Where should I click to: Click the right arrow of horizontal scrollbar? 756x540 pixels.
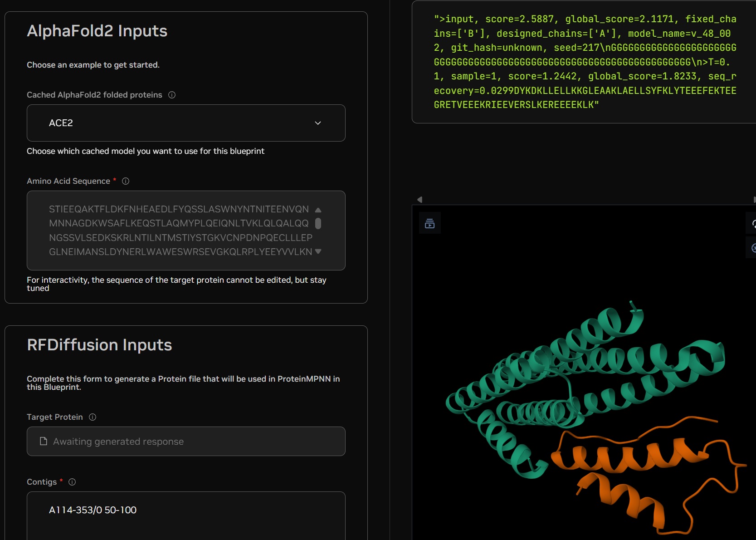coord(753,200)
